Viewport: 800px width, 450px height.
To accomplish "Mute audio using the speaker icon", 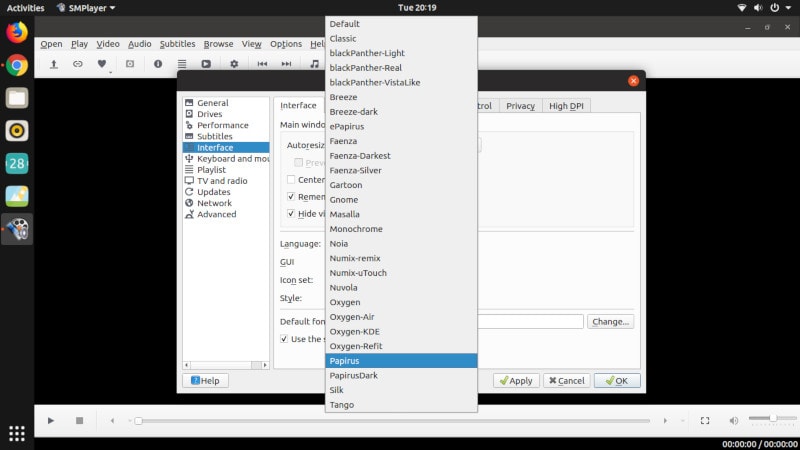I will tap(734, 421).
